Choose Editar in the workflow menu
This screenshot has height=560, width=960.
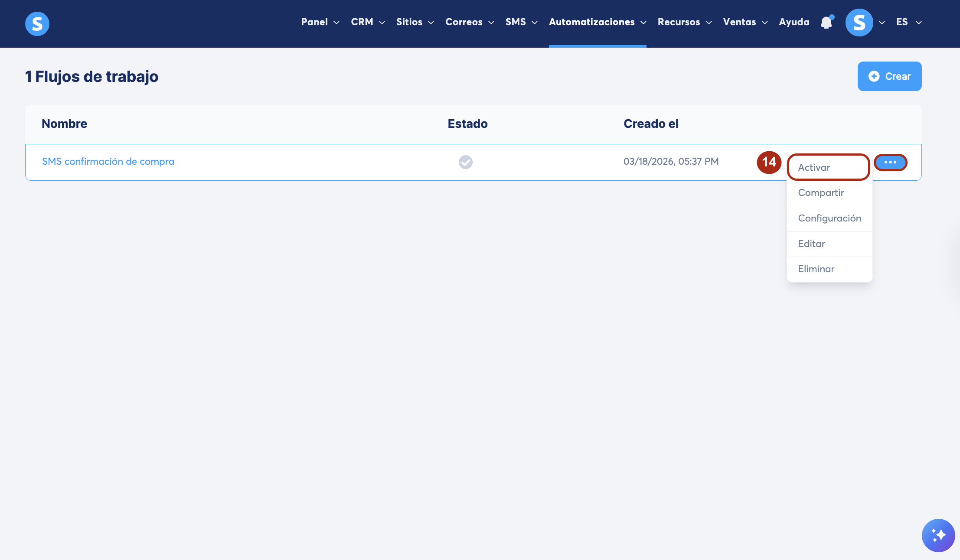point(811,244)
